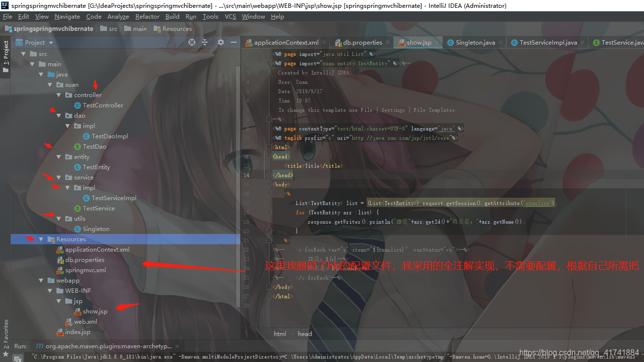
Task: Click the TestDao interface icon
Action: (78, 147)
